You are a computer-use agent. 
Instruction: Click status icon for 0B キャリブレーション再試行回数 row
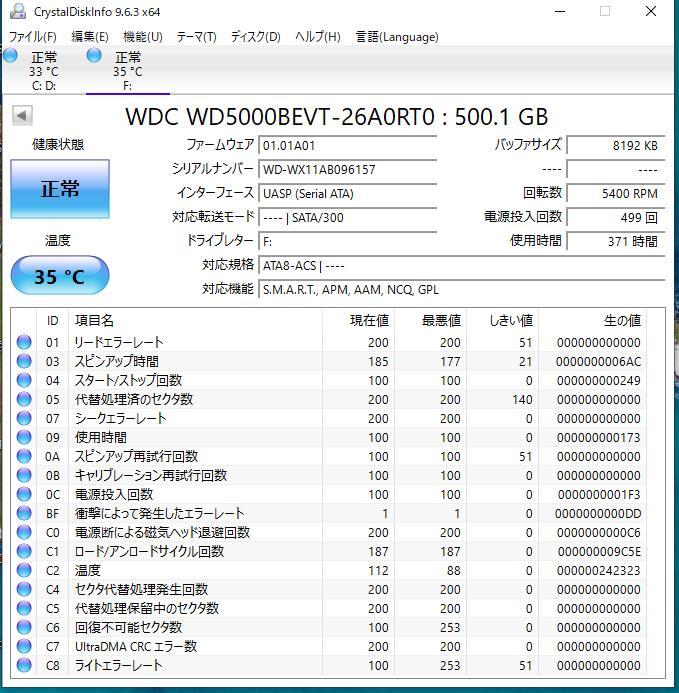pos(24,475)
